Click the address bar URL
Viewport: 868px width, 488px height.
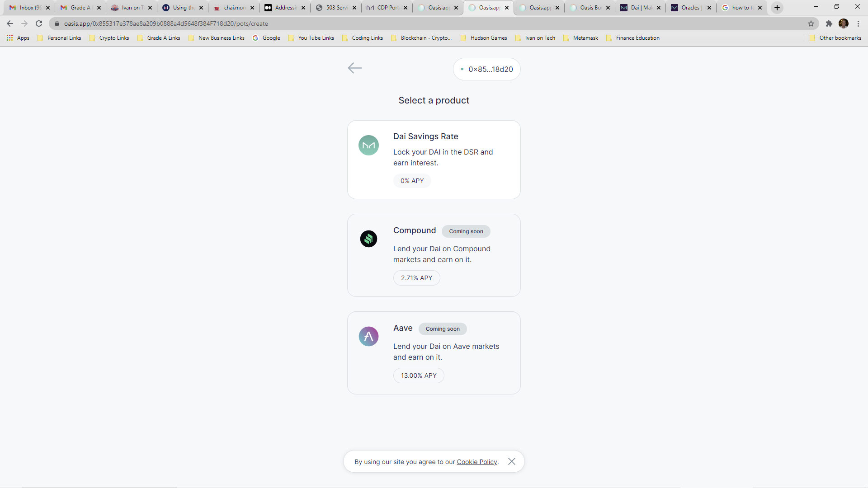pyautogui.click(x=166, y=23)
